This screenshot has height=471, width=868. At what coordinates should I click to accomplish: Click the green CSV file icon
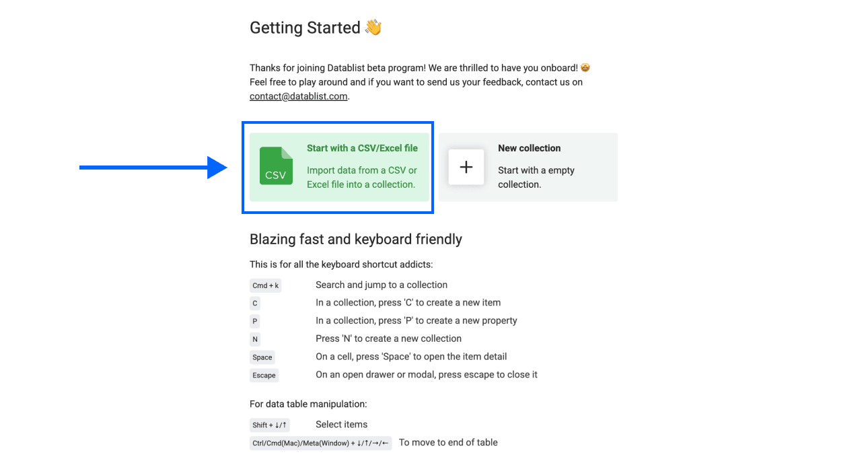point(276,166)
